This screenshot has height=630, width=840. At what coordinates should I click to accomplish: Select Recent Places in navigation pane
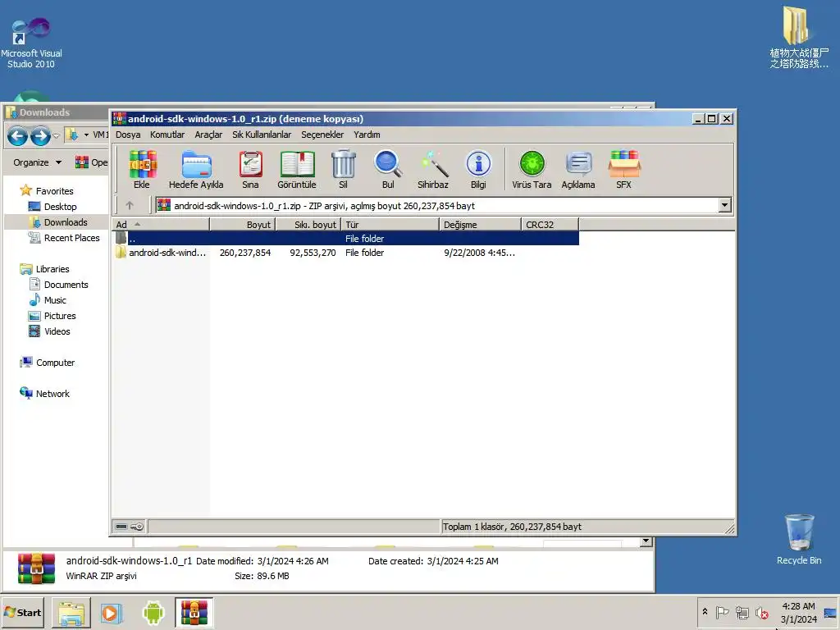coord(64,237)
